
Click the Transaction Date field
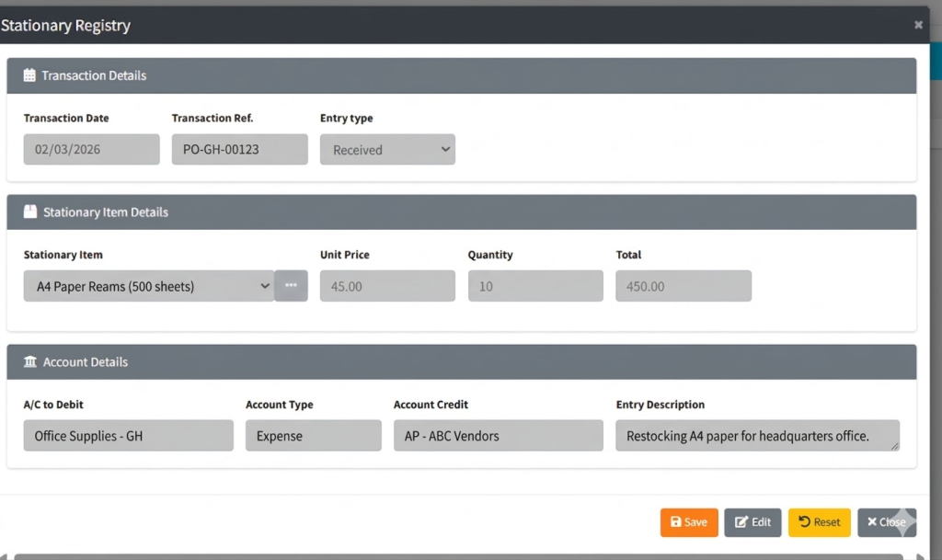pyautogui.click(x=91, y=150)
